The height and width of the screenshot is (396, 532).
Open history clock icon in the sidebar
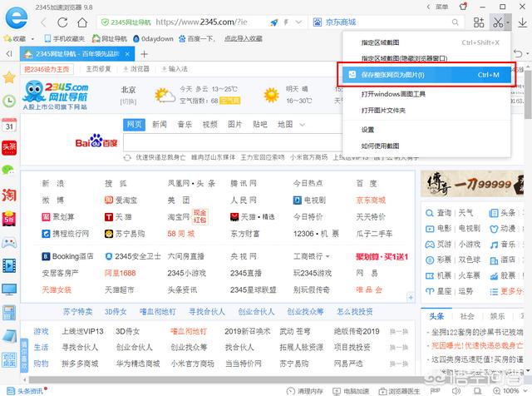coord(9,101)
